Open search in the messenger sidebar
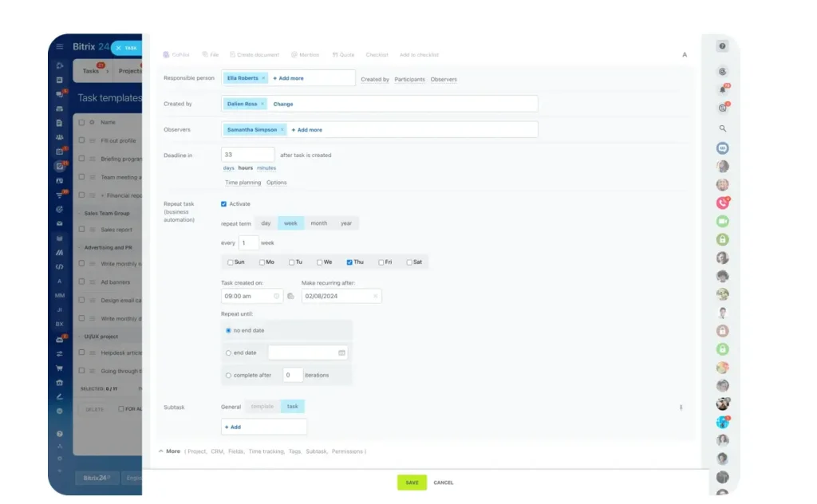The height and width of the screenshot is (504, 817). pyautogui.click(x=722, y=128)
